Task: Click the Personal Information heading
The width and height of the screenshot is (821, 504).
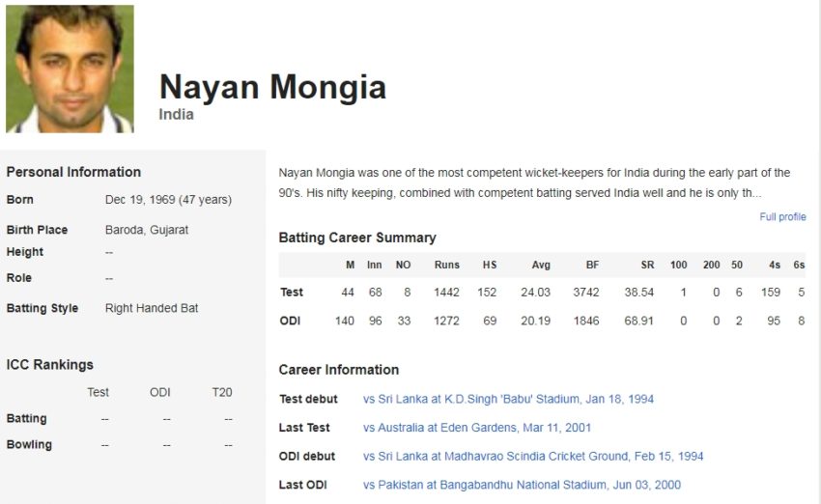Action: pos(73,172)
